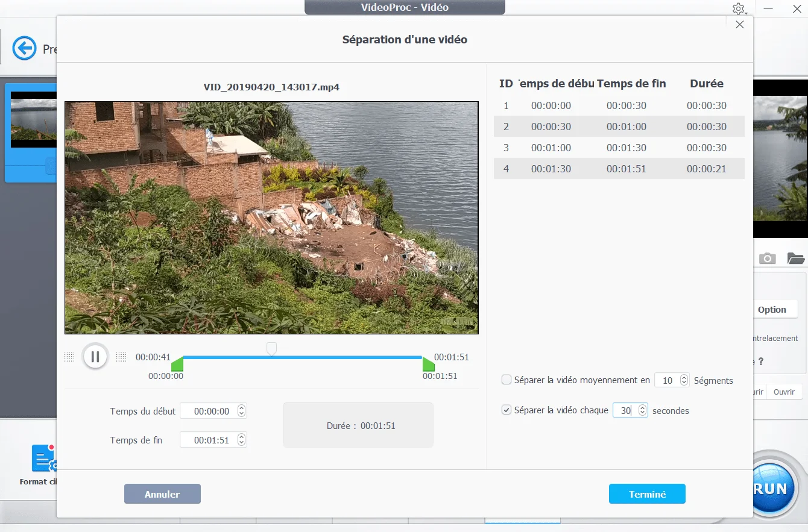808x532 pixels.
Task: Click the green end trim marker
Action: [428, 364]
